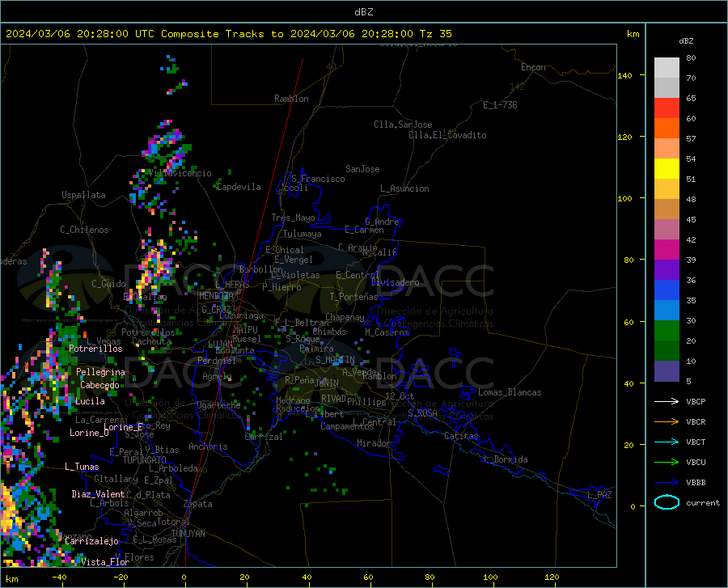Click the RIVAD map label
The height and width of the screenshot is (588, 728).
pos(333,399)
